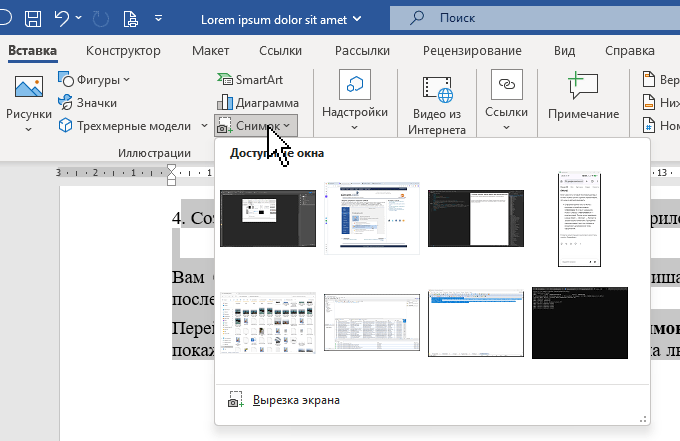The image size is (680, 441).
Task: Click the Трехмерные модели button
Action: click(125, 126)
